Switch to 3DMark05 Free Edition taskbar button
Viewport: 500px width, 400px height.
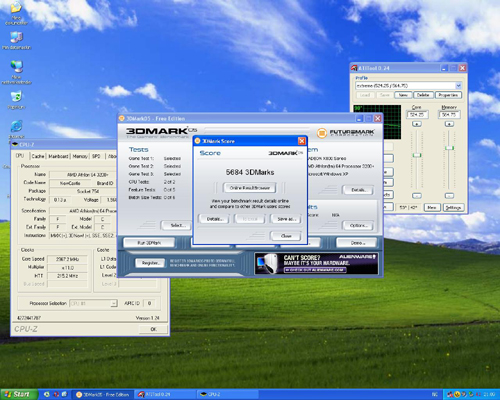(103, 394)
